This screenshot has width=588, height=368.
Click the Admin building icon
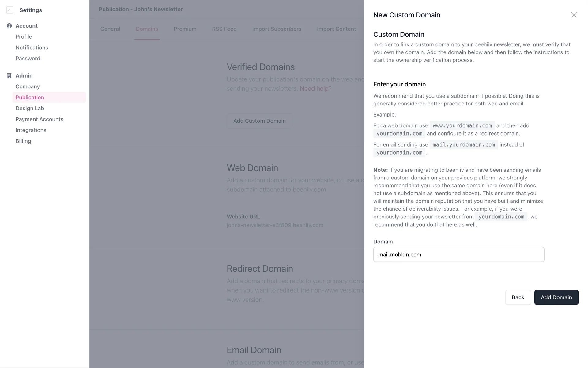click(x=9, y=76)
